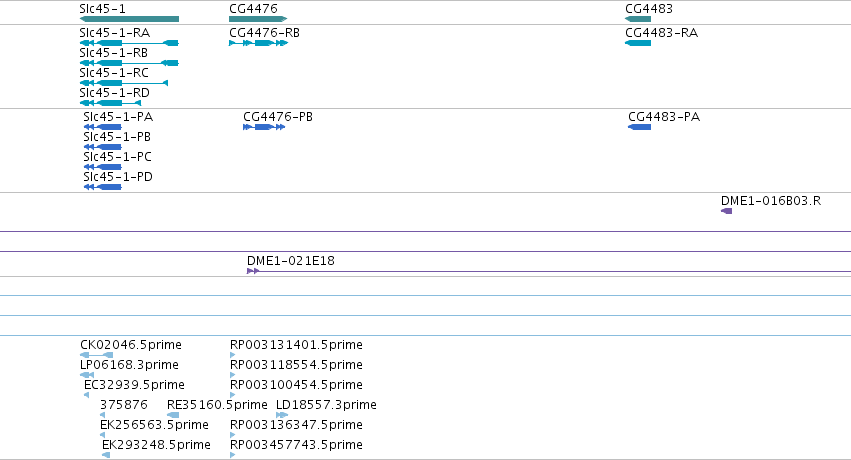Click the Slc45-1-PA protein glyph
This screenshot has width=851, height=460.
click(103, 127)
